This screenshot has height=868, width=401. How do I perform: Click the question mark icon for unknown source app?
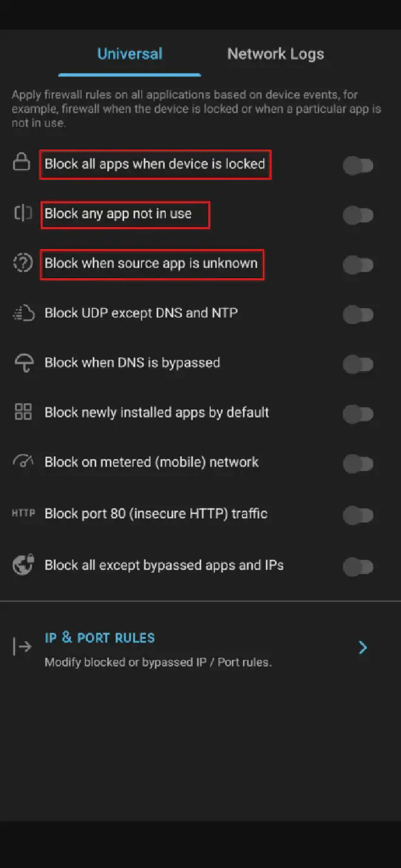pos(22,263)
